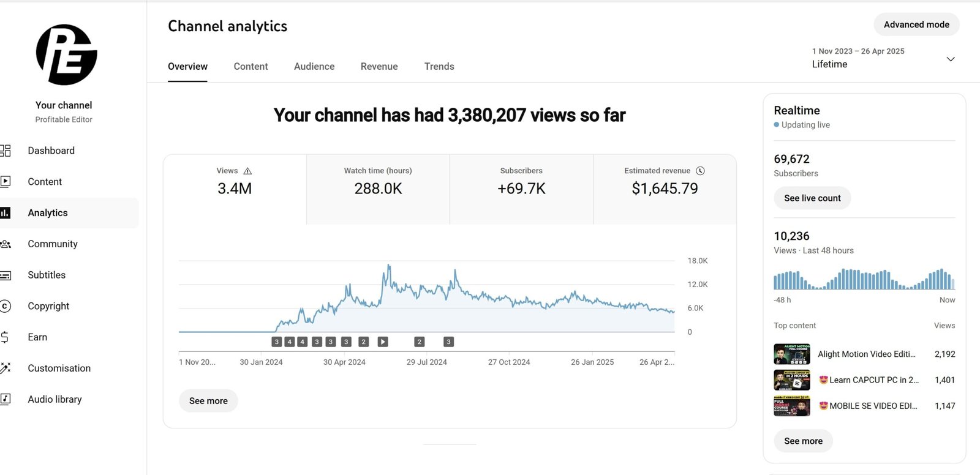The image size is (980, 475).
Task: Click the 69,672 subscribers count
Action: (791, 159)
